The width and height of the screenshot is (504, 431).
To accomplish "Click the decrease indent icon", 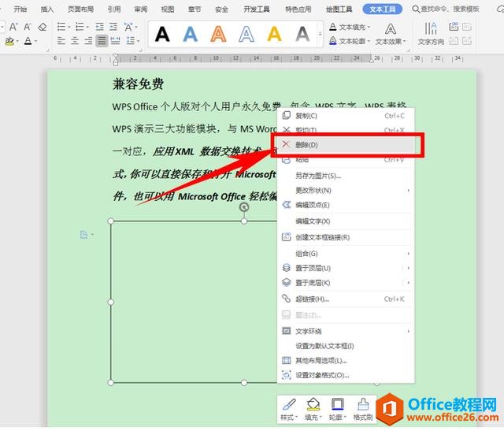I will pyautogui.click(x=100, y=27).
